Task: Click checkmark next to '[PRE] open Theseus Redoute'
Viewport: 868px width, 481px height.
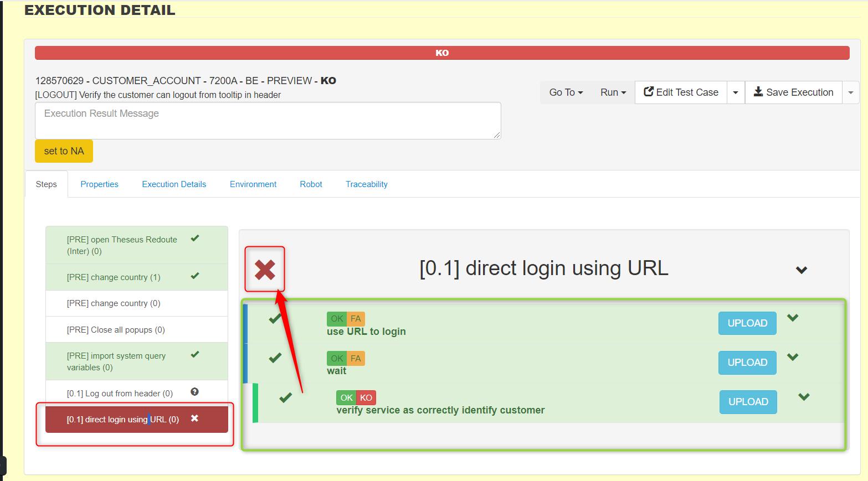Action: 195,239
